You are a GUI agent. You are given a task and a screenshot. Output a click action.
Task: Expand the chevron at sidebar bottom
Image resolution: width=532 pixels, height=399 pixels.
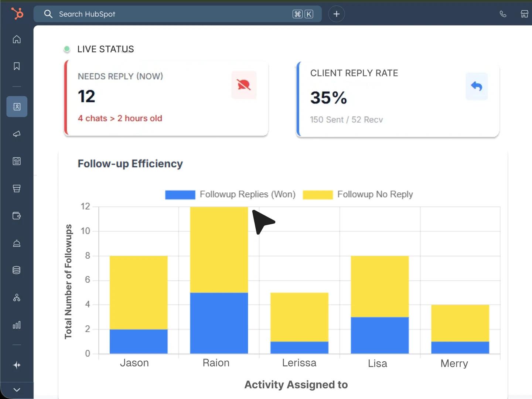pos(17,390)
